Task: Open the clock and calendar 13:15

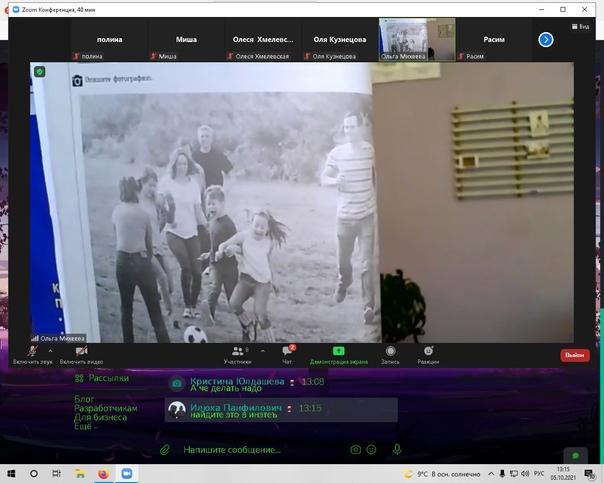Action: [x=563, y=473]
